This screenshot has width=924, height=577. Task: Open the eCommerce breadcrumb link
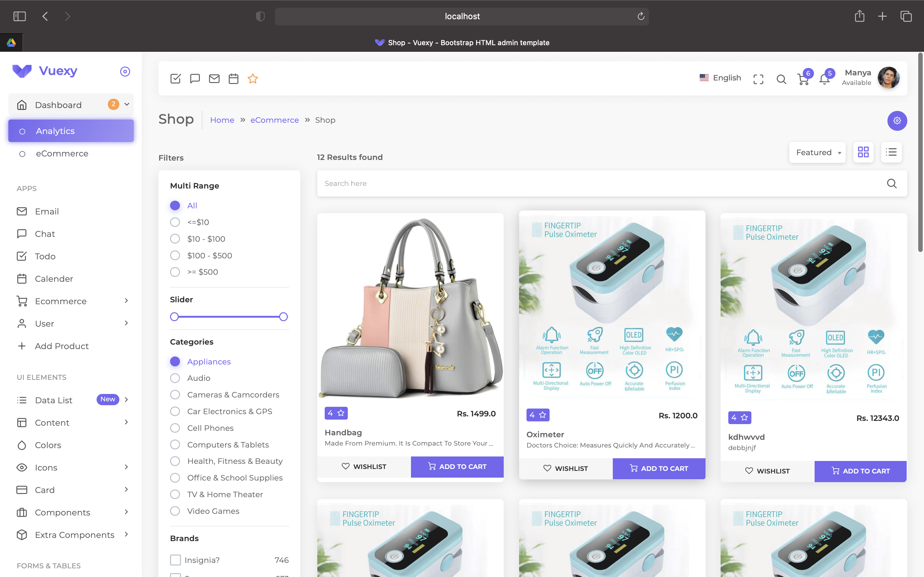pos(274,120)
